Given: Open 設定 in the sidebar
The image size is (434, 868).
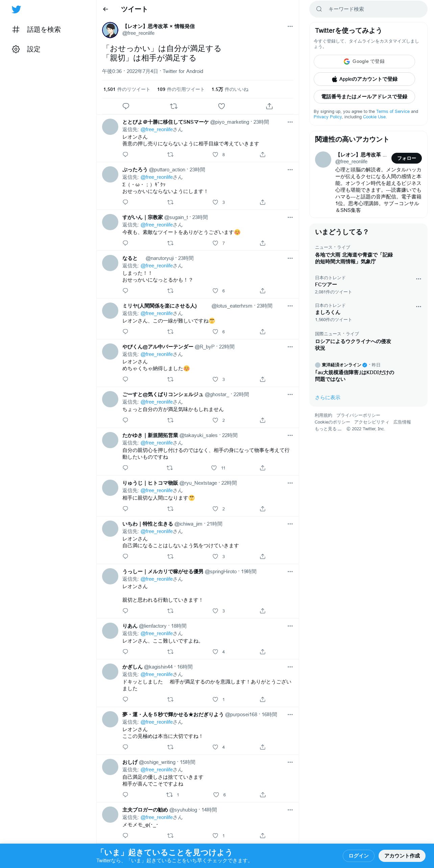Looking at the screenshot, I should 26,49.
